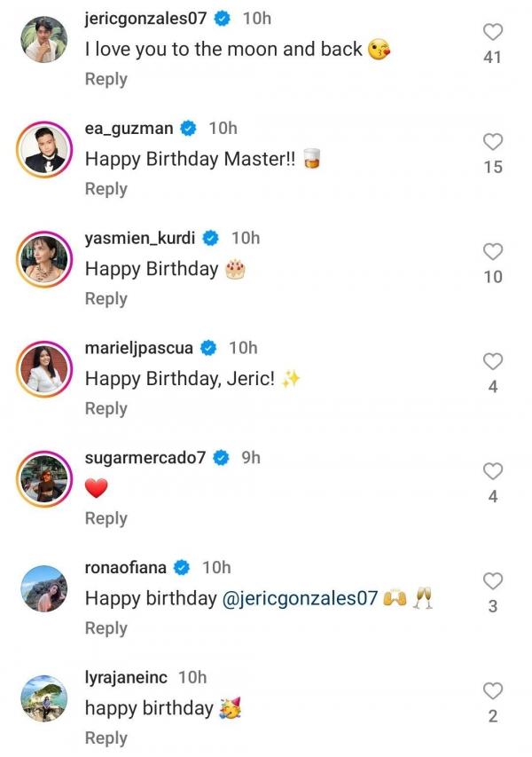Tap the heart beside ronaofiana's comment
This screenshot has height=757, width=532.
(492, 581)
